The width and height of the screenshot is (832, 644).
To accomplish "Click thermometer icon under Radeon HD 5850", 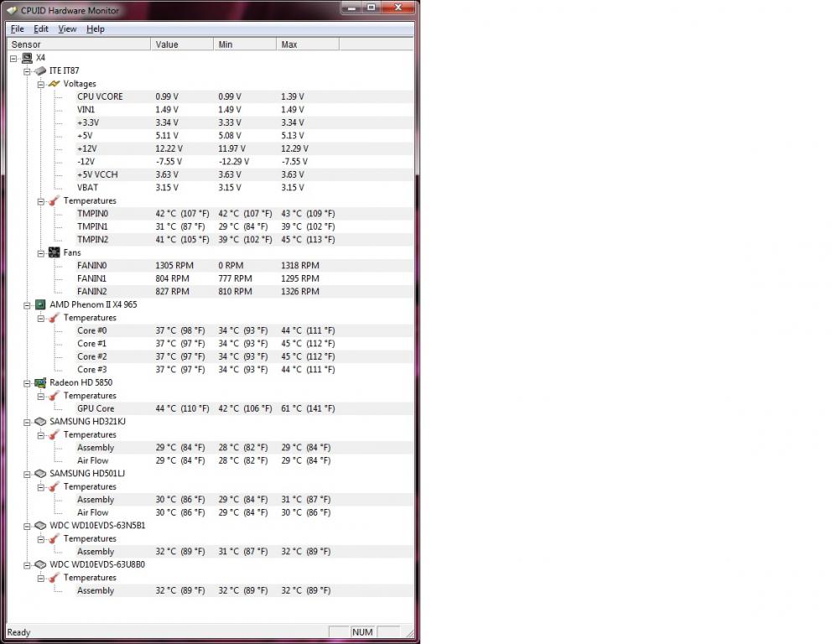I will 55,396.
